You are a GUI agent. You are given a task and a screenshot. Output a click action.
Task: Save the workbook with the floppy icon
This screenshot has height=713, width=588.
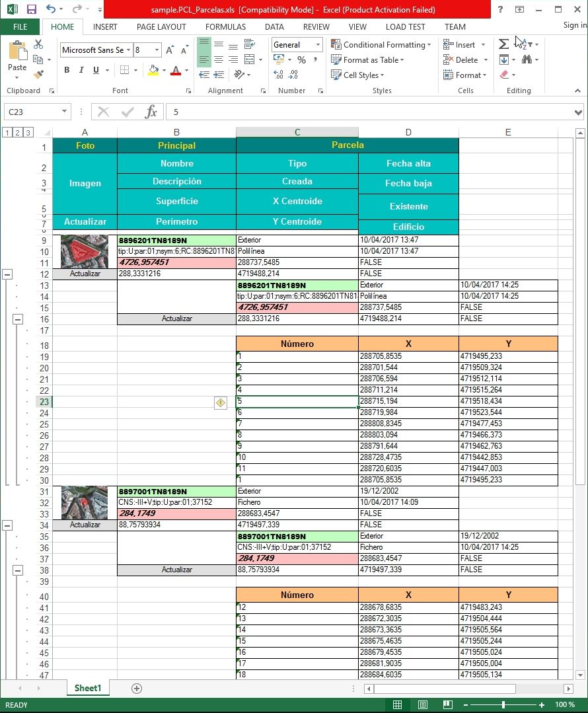pyautogui.click(x=31, y=9)
